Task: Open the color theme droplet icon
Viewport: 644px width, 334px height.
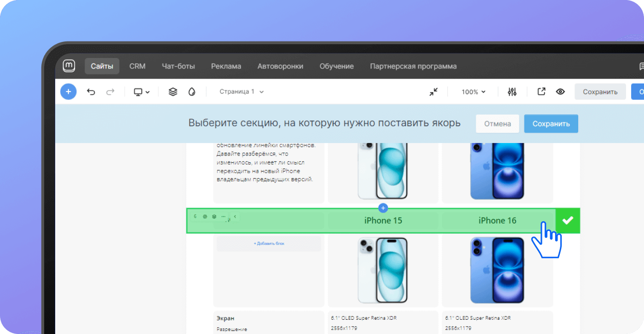Action: pyautogui.click(x=192, y=92)
